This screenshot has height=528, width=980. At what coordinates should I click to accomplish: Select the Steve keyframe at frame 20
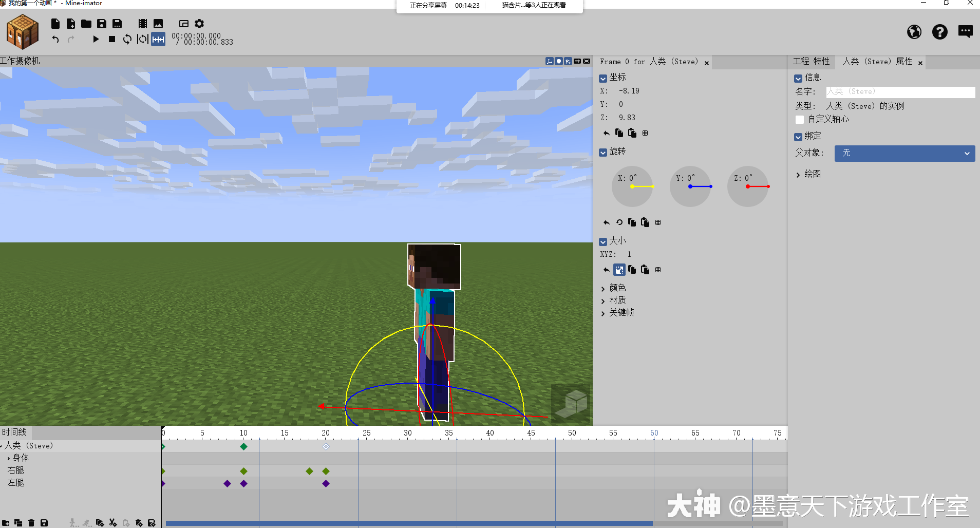(326, 446)
